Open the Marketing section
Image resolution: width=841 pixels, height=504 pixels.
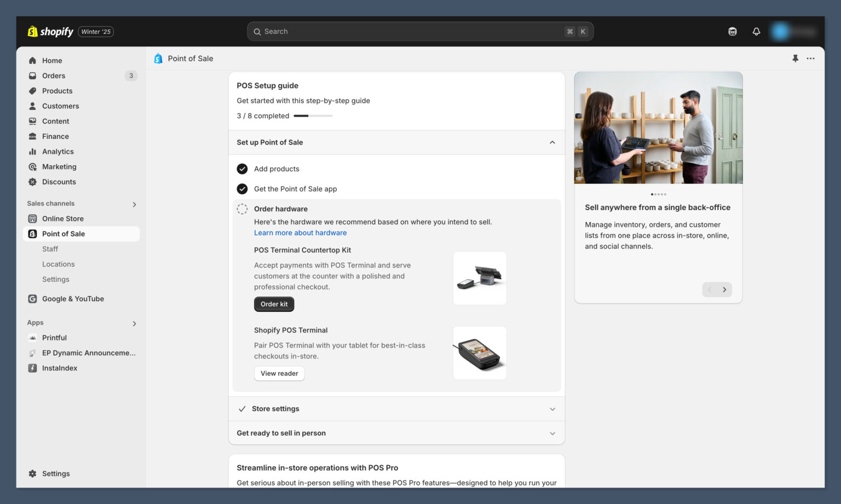pyautogui.click(x=59, y=166)
